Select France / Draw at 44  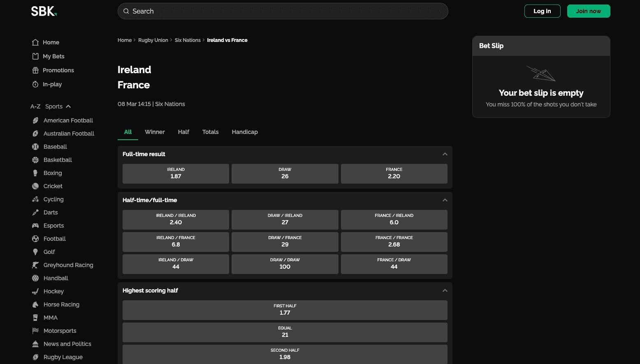pyautogui.click(x=394, y=264)
